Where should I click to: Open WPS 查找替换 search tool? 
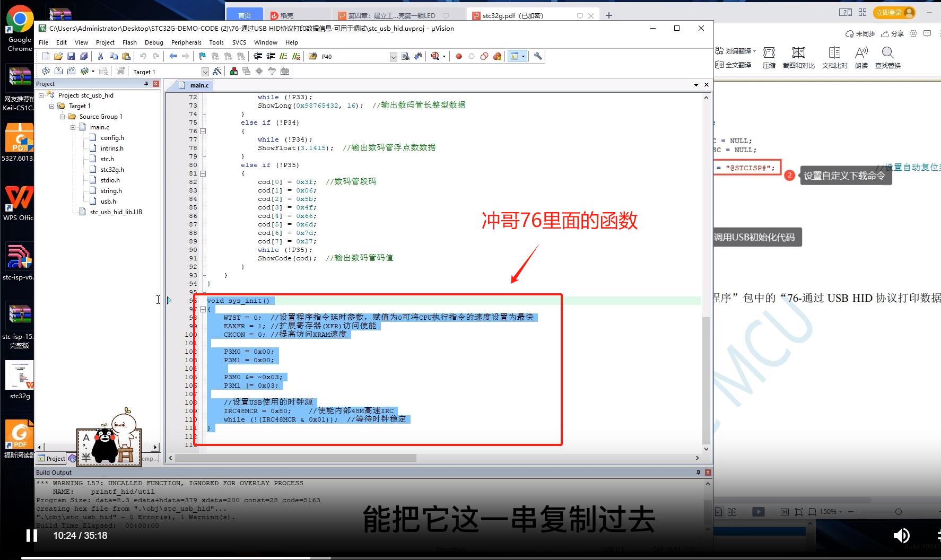pyautogui.click(x=888, y=57)
